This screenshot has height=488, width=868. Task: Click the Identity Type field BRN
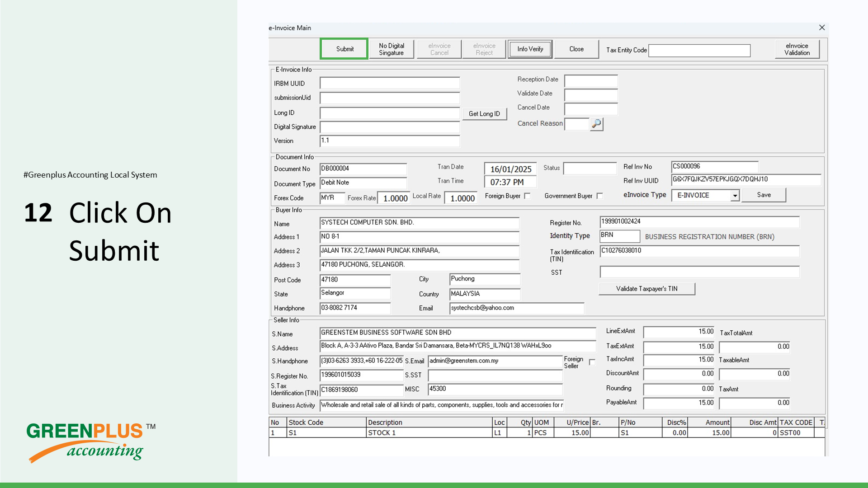coord(620,236)
